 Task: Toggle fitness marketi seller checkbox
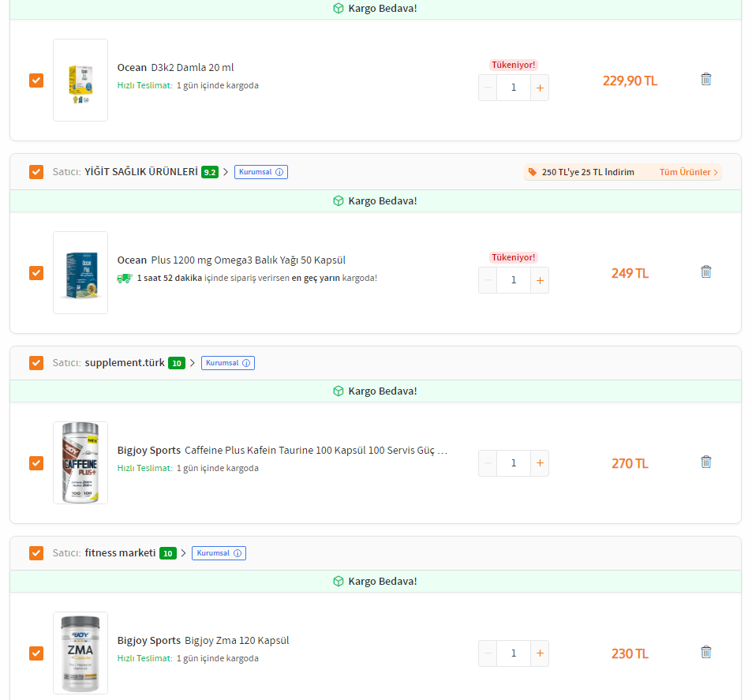(36, 553)
